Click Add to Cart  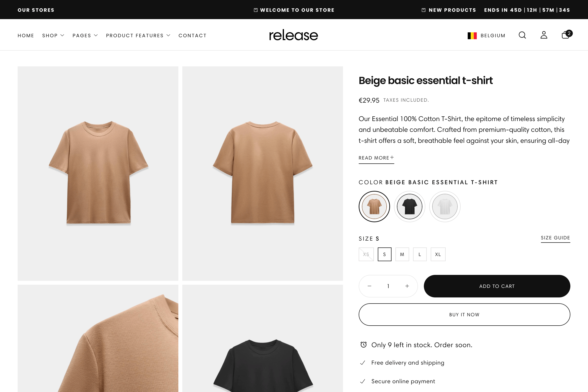click(497, 286)
